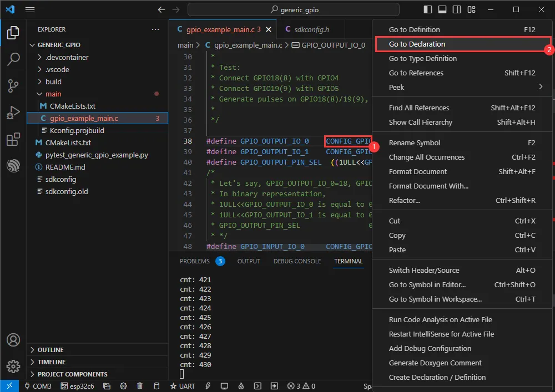Run full clean with the trash icon
The width and height of the screenshot is (555, 392).
click(140, 385)
